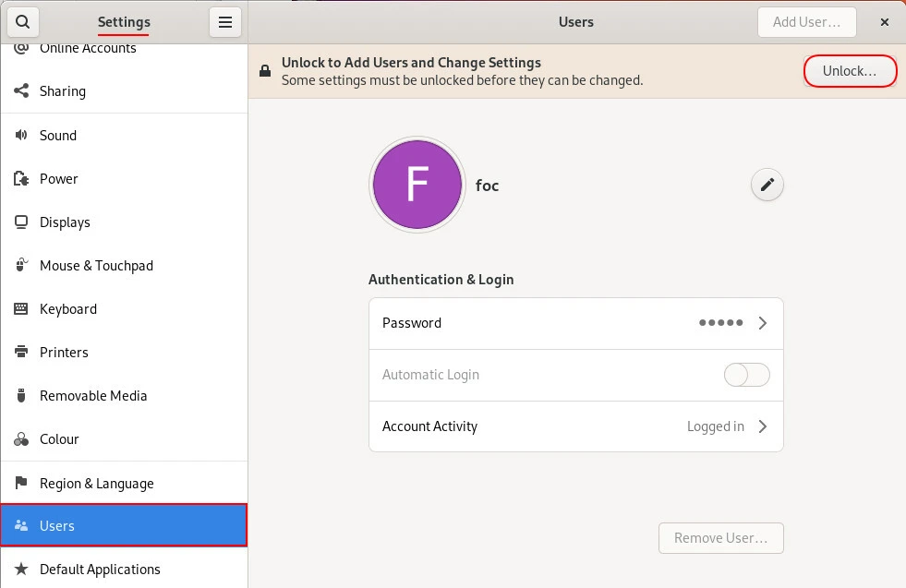Click the Printers icon

coord(21,352)
